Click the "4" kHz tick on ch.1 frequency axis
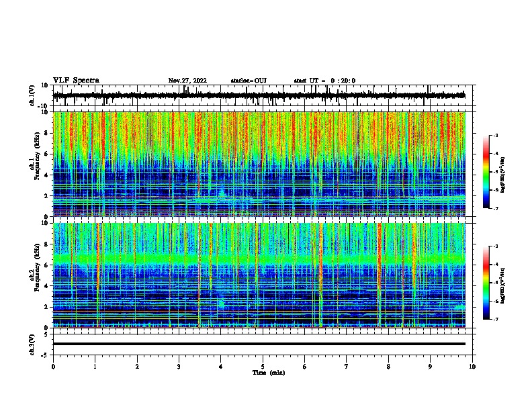Image resolution: width=532 pixels, height=411 pixels. (46, 175)
